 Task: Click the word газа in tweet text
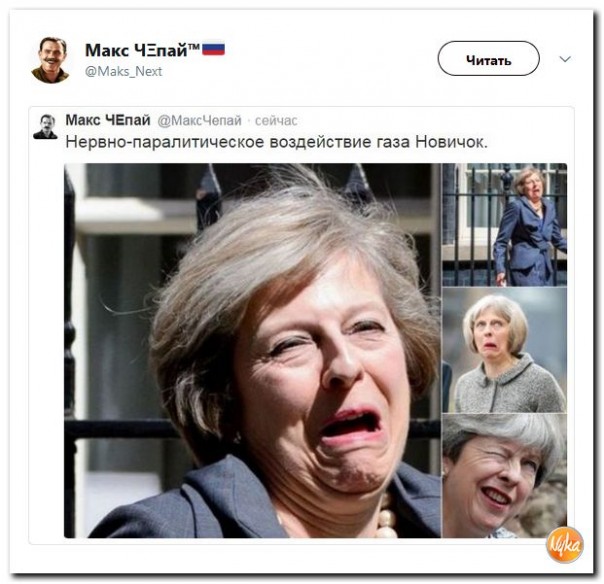point(393,143)
